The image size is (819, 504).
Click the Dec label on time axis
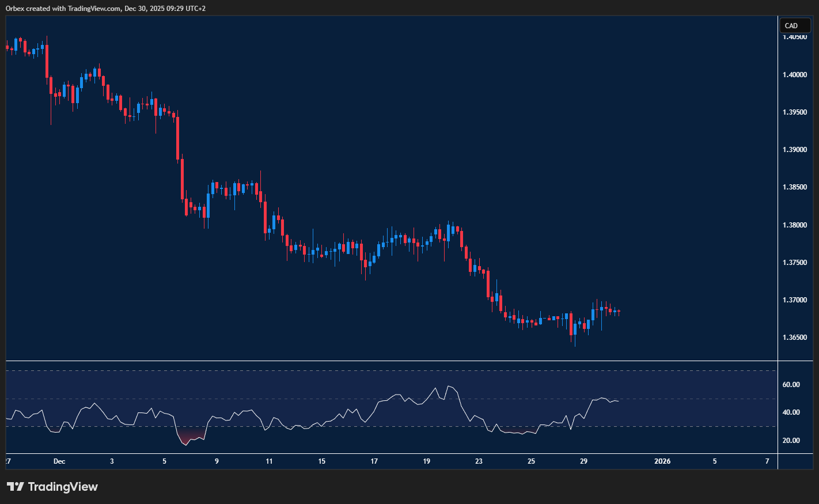coord(59,461)
